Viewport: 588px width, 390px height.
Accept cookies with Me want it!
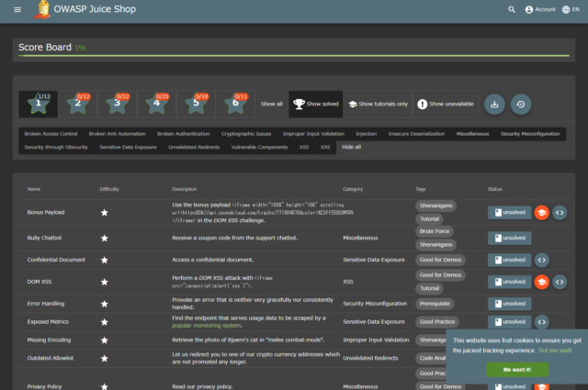point(517,370)
